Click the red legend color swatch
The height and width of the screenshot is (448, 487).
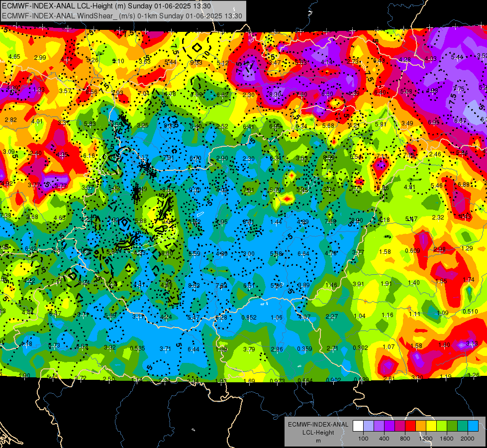pyautogui.click(x=410, y=426)
